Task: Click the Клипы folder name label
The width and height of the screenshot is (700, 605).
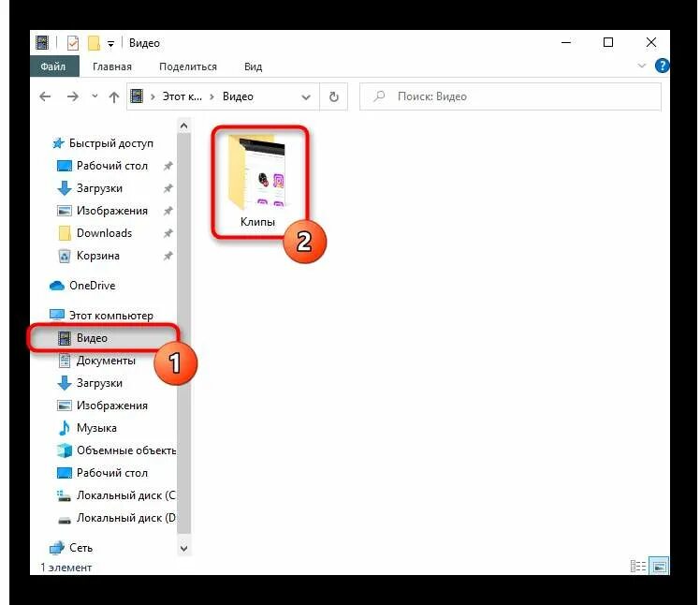Action: tap(257, 222)
